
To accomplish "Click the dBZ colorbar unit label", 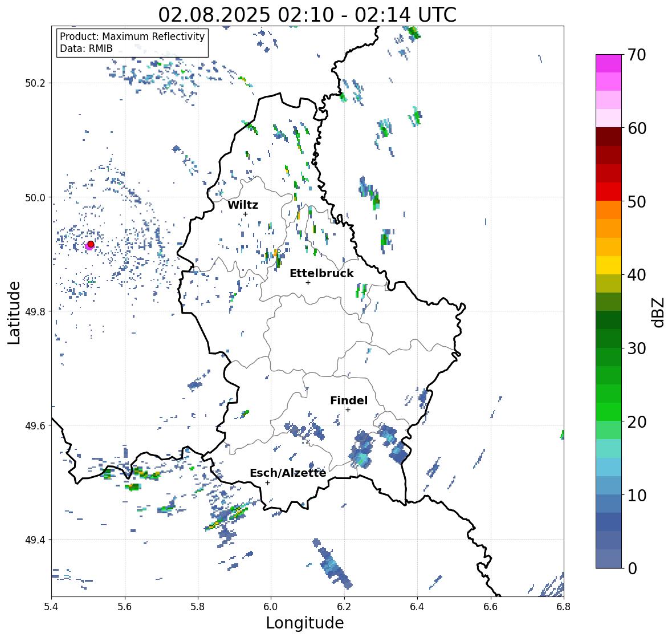I will (659, 312).
